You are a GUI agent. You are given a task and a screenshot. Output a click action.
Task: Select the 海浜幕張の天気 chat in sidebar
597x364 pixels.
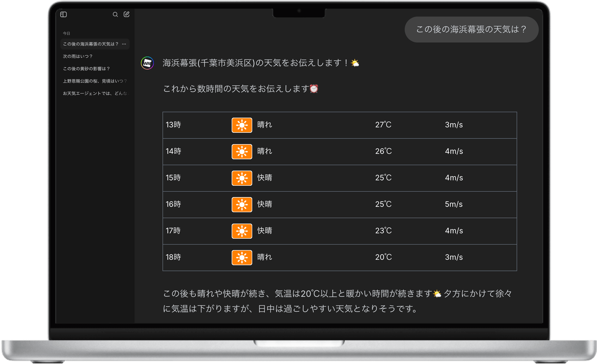tap(91, 44)
